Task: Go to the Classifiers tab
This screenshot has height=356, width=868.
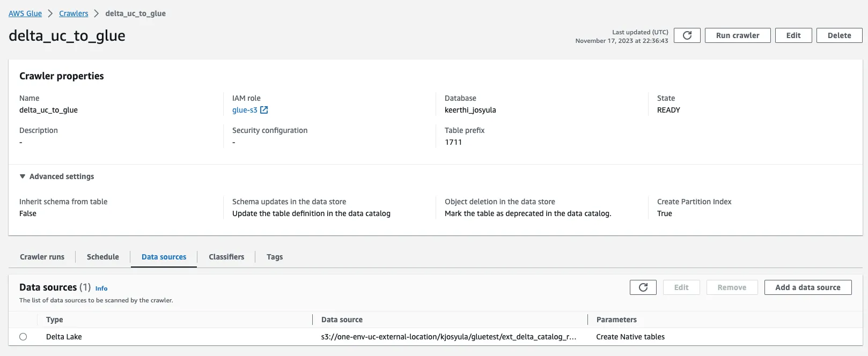Action: coord(226,257)
